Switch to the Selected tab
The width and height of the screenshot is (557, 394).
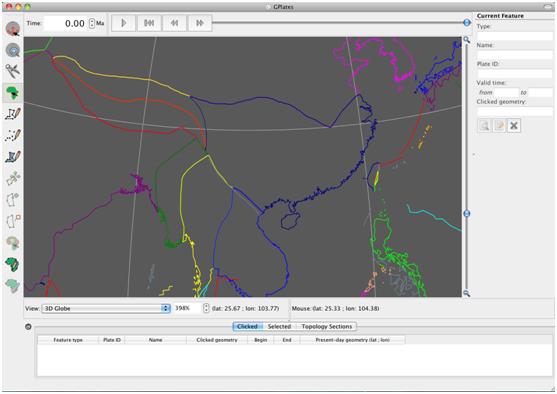279,326
